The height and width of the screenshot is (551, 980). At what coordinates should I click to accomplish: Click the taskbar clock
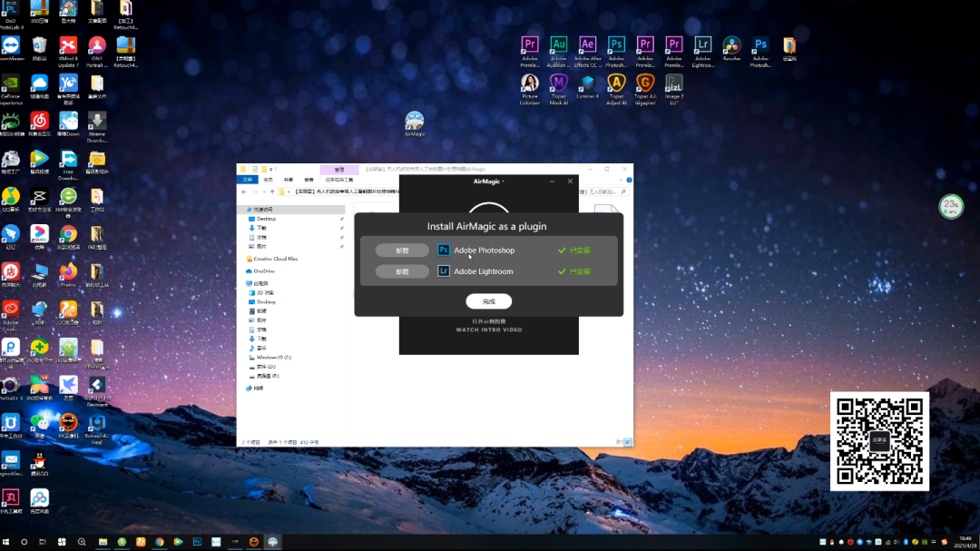965,542
